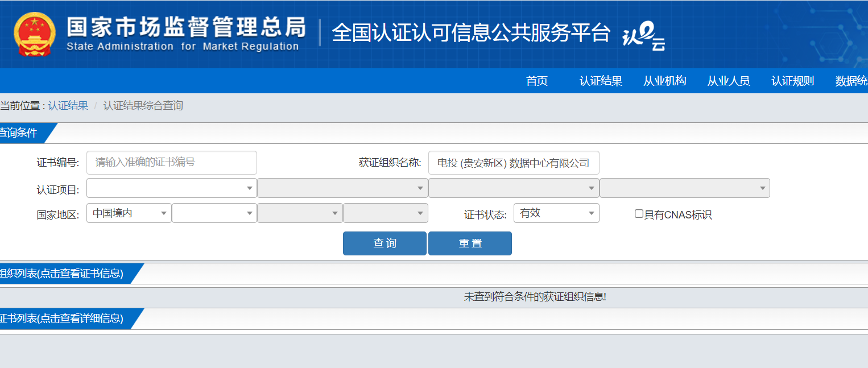The width and height of the screenshot is (868, 368).
Task: Expand the first 认证项目 dropdown
Action: click(172, 188)
